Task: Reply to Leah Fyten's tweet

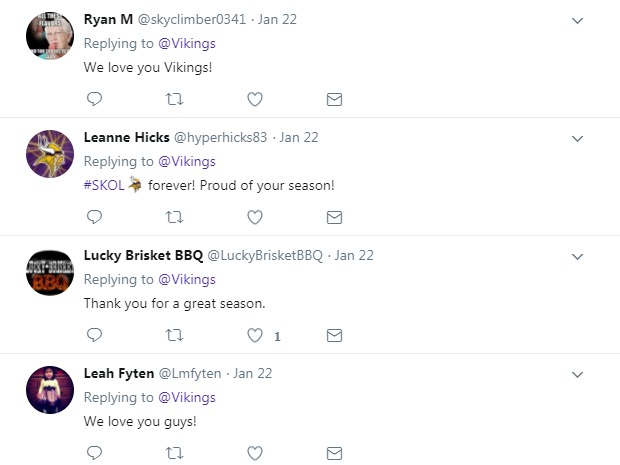Action: [95, 453]
